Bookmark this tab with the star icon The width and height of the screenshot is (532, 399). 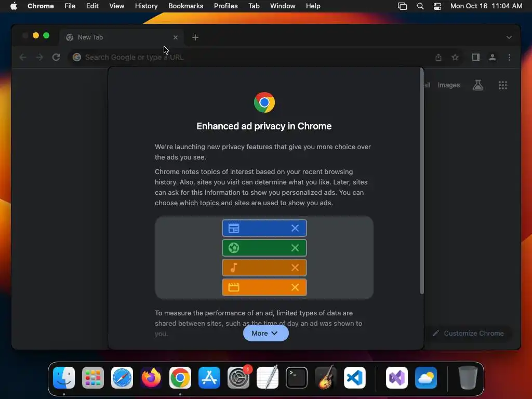[455, 57]
